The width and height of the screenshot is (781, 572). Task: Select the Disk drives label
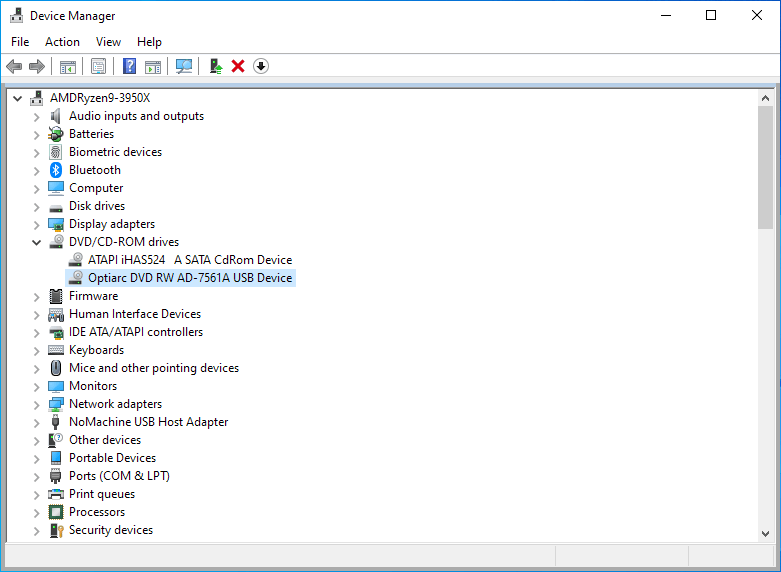coord(97,206)
